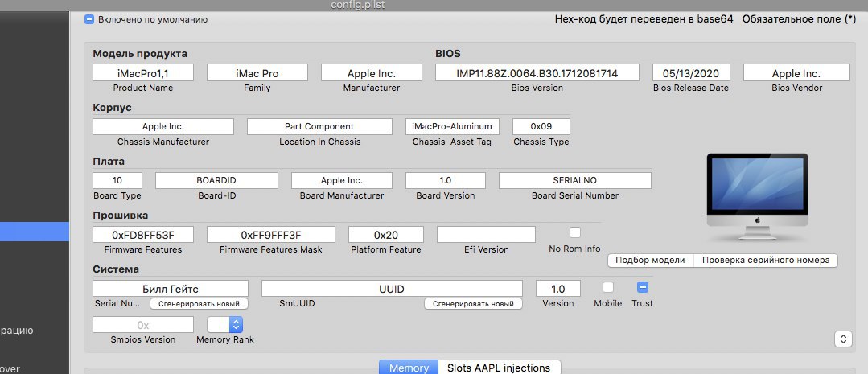Edit the Board Manufacturer field
The image size is (868, 374).
click(x=342, y=180)
